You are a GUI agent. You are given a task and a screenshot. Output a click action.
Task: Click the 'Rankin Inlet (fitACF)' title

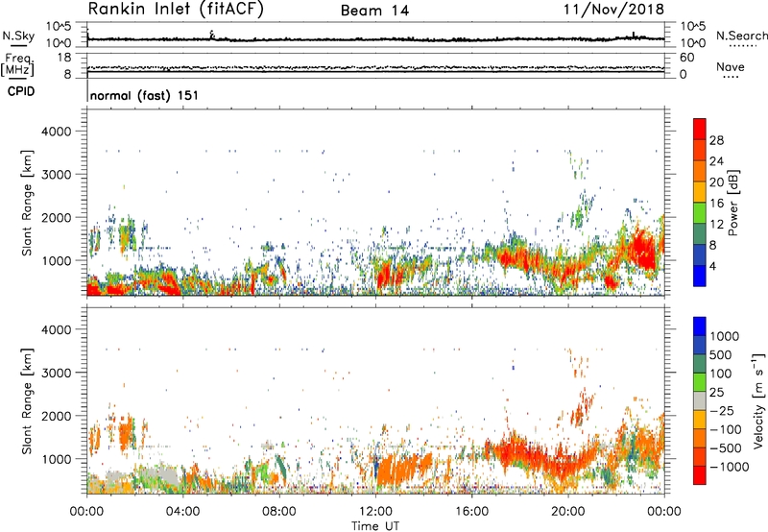tap(176, 9)
